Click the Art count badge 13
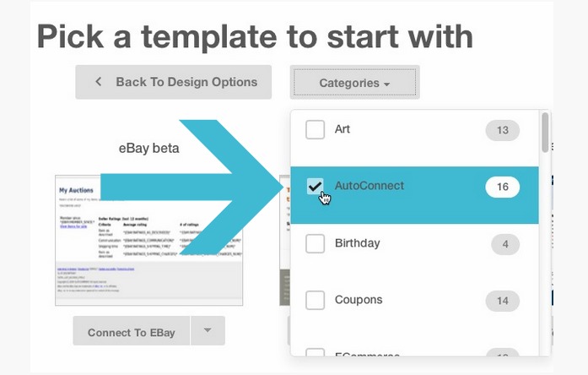 (x=503, y=130)
